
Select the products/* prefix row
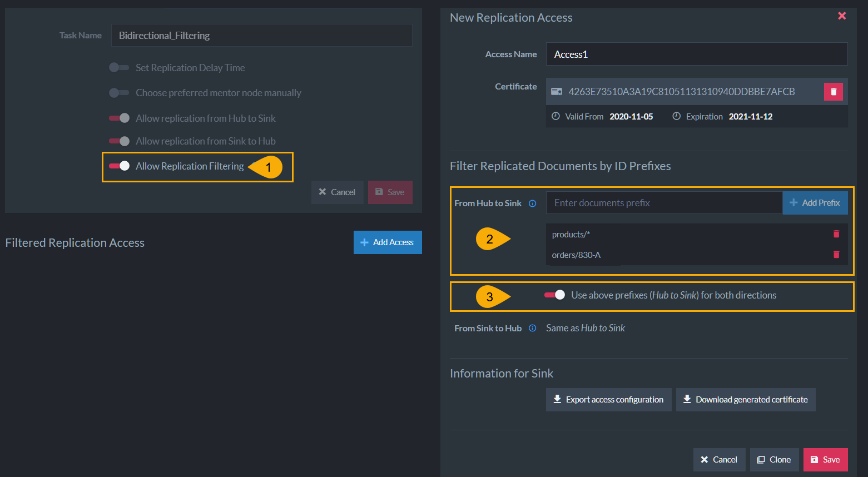(697, 235)
